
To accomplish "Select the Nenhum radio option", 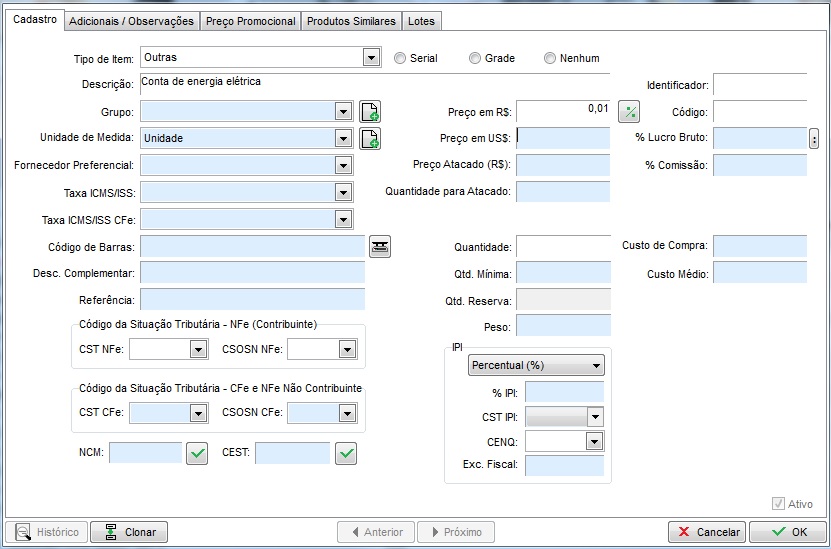I will point(550,58).
